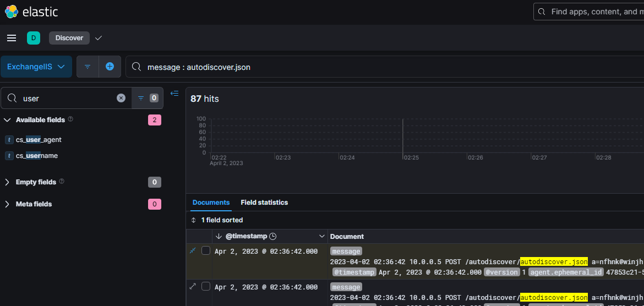This screenshot has width=644, height=306.
Task: Click the Document column header
Action: pos(347,237)
